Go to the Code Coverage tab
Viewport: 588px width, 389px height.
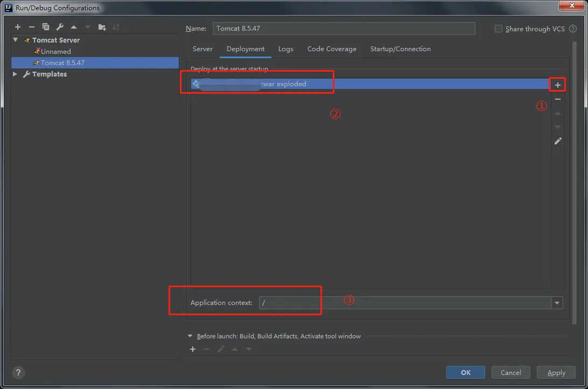pos(332,49)
